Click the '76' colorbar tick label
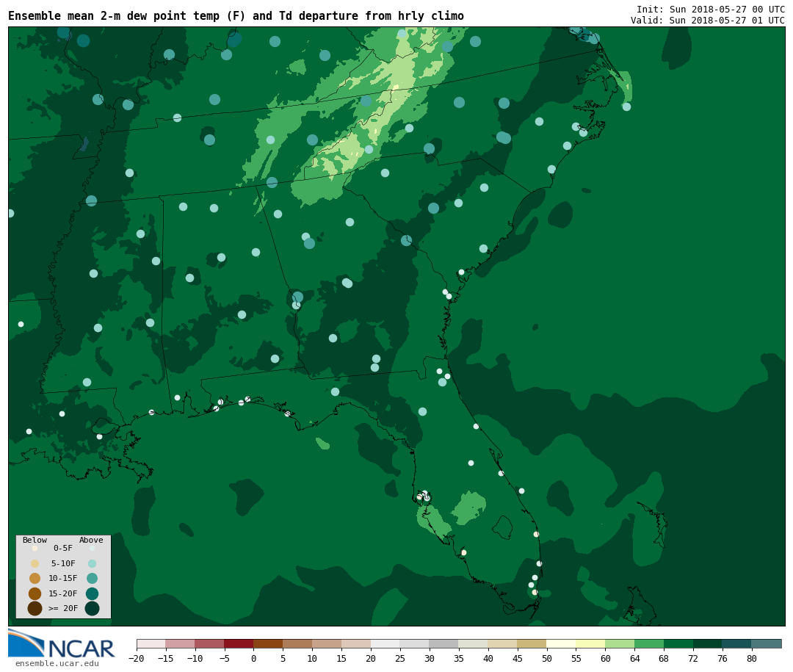The image size is (793, 672). [723, 659]
